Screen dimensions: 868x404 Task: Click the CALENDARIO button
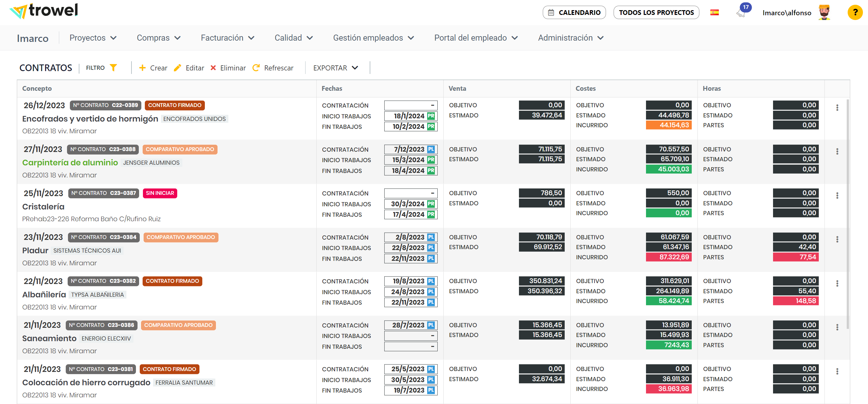tap(574, 12)
